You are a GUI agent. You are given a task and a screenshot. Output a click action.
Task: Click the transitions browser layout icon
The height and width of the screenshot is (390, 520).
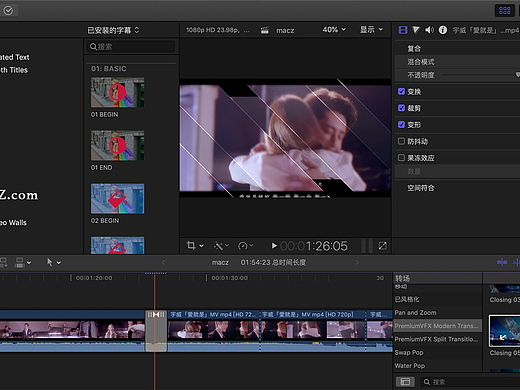405,382
